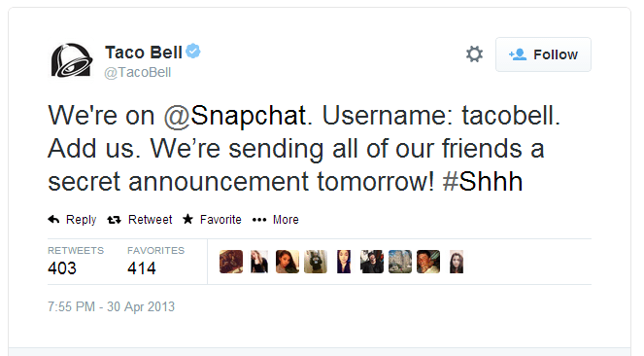Open the @TacoBell handle link
The image size is (644, 356).
tap(138, 72)
